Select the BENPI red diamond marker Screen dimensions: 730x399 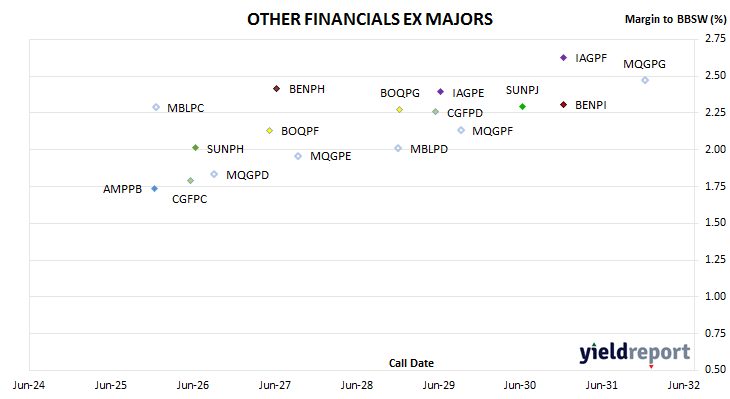(x=563, y=105)
